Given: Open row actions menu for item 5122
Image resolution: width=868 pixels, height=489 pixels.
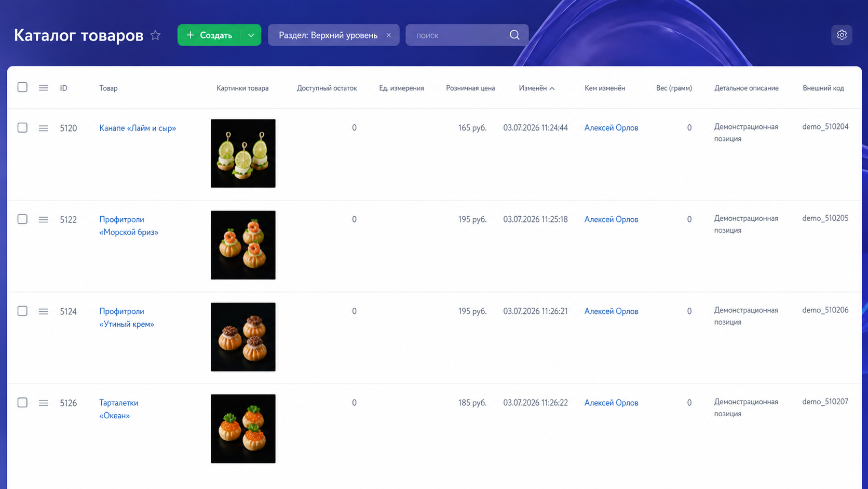Looking at the screenshot, I should coord(43,219).
